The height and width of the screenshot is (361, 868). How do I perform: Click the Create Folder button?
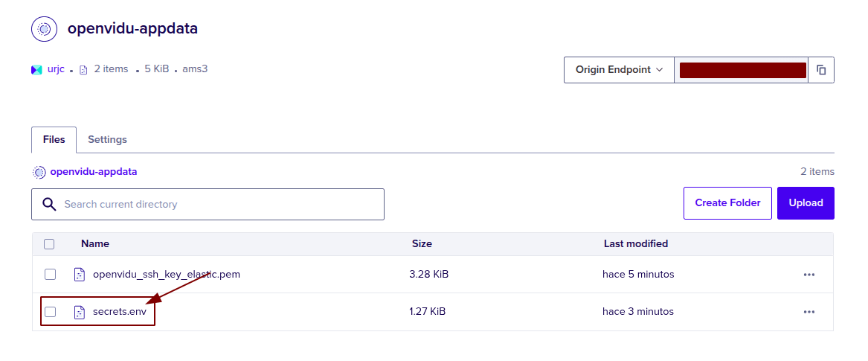[x=727, y=203]
